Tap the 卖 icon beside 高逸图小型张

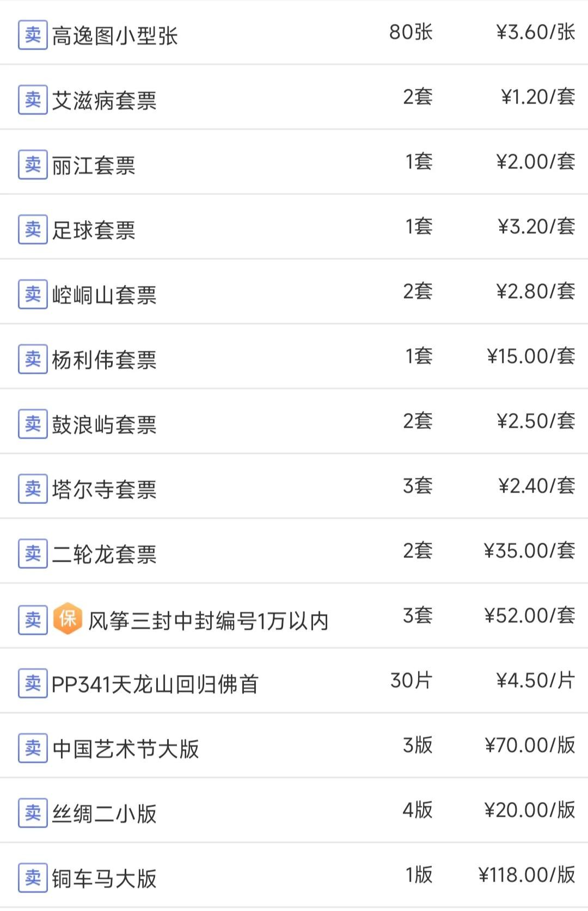pos(33,35)
